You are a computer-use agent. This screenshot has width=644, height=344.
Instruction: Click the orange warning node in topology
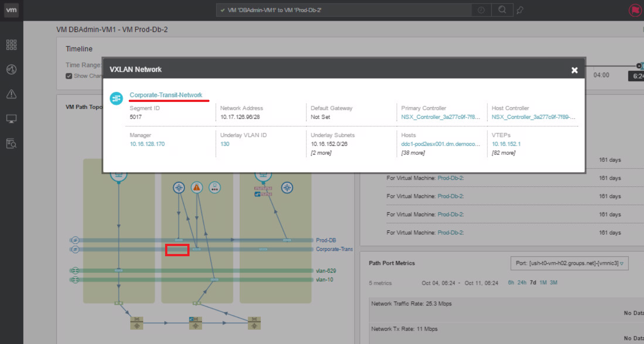click(197, 188)
